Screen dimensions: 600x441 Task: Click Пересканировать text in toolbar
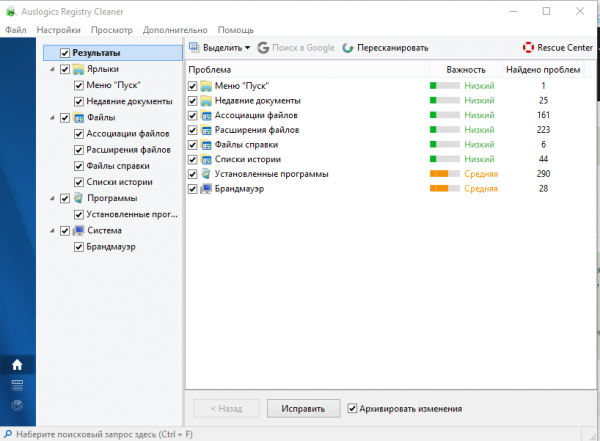[x=393, y=48]
